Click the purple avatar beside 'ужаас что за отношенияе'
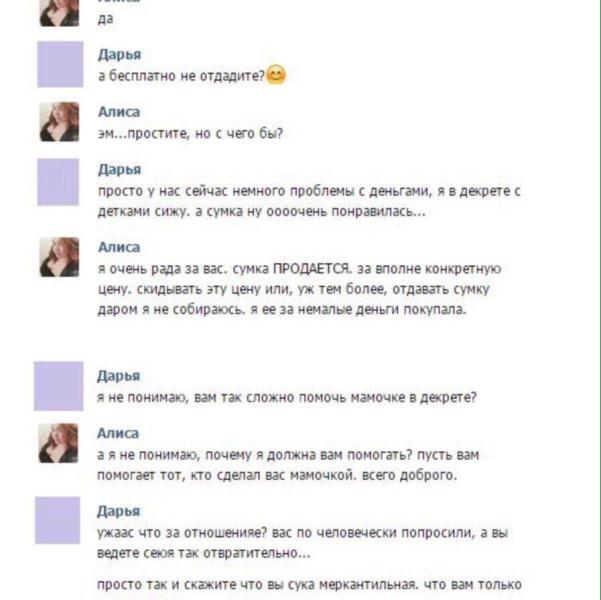 tap(57, 520)
